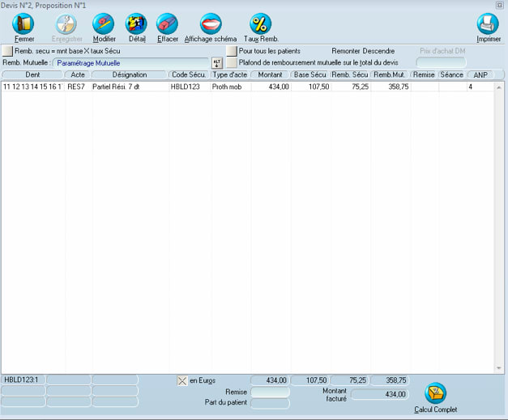This screenshot has height=420, width=508.
Task: Click the sort button beside Paramétrage Mutuelle
Action: [x=216, y=62]
